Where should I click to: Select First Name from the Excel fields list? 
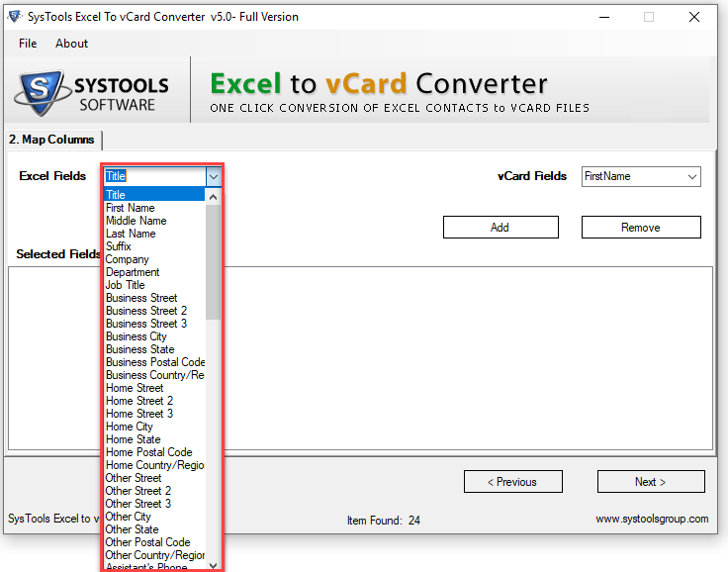(131, 208)
